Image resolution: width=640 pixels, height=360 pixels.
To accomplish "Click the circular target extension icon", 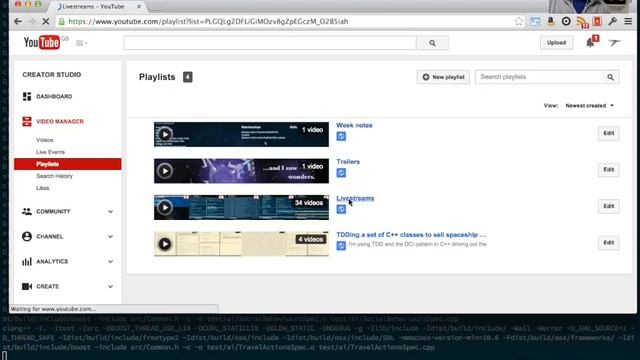I will (x=566, y=22).
